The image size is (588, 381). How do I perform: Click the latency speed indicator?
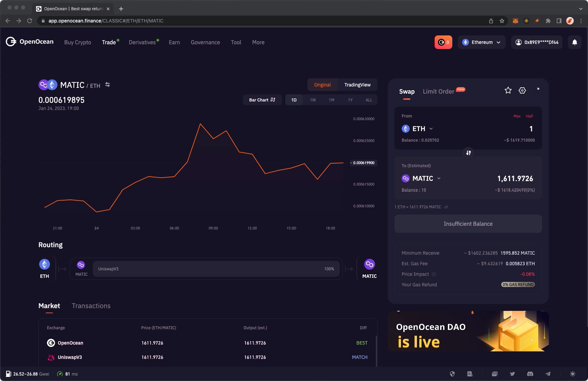pyautogui.click(x=67, y=374)
